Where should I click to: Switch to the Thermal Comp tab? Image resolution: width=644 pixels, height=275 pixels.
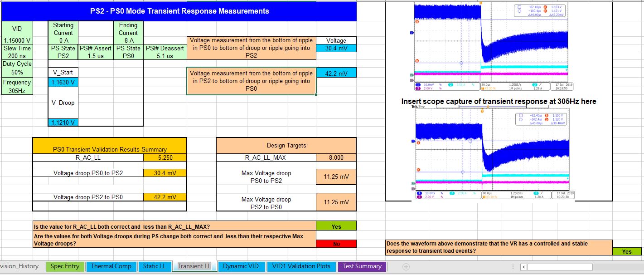111,266
